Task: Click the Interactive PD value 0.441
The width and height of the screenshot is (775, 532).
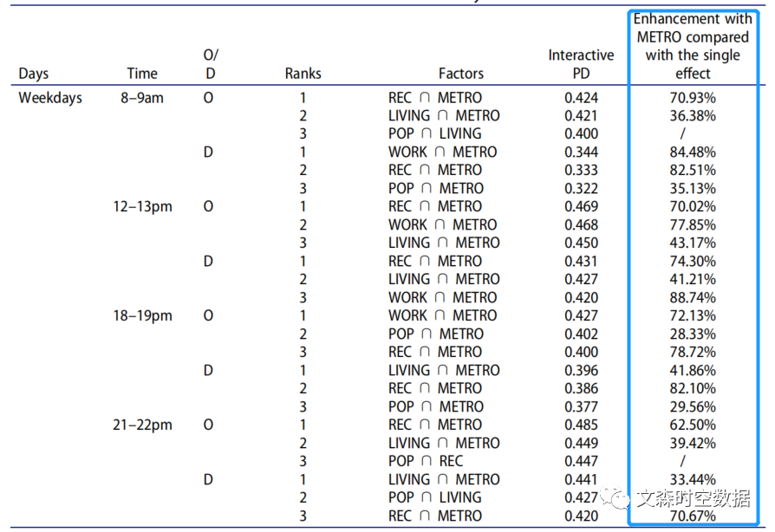Action: pos(581,480)
